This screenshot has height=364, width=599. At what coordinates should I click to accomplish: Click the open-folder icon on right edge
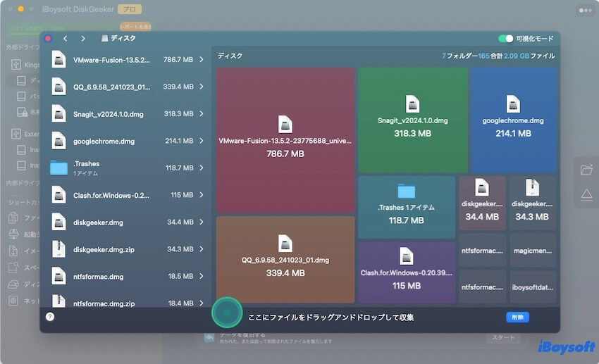[x=586, y=170]
